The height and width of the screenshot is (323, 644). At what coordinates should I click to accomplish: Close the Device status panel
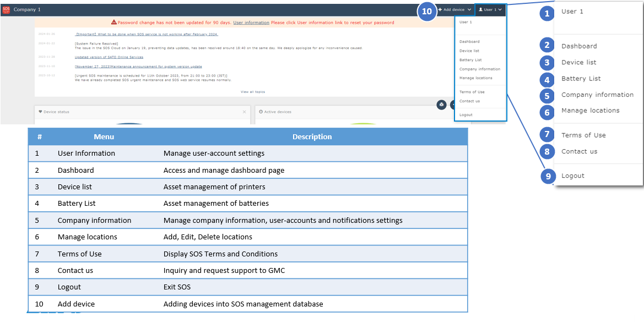click(x=245, y=112)
